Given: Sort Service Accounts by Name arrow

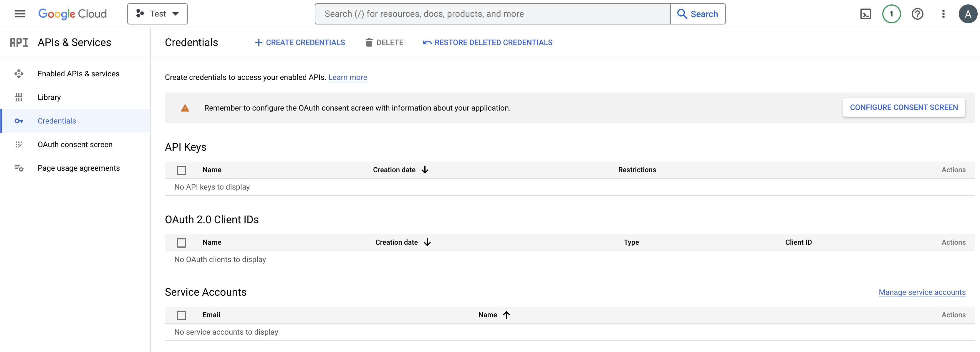Looking at the screenshot, I should (x=506, y=315).
